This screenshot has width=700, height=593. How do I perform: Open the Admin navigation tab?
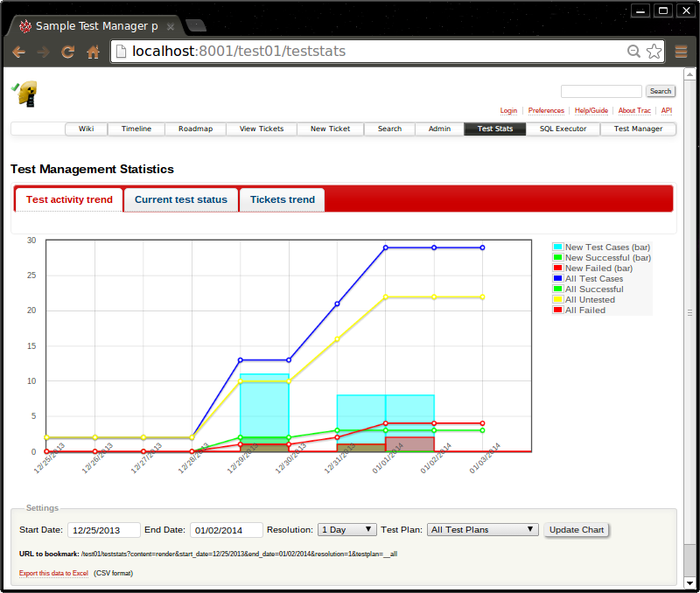438,129
